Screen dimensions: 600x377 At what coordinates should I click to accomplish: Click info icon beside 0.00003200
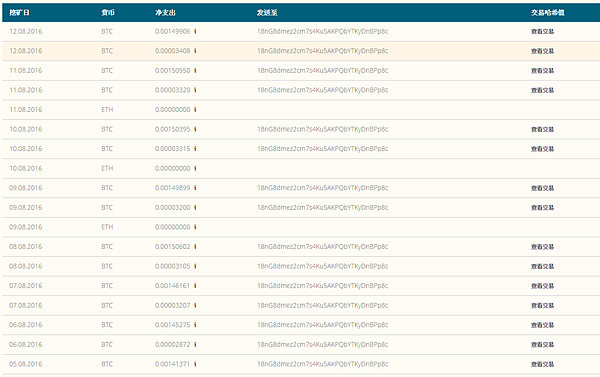(x=195, y=207)
